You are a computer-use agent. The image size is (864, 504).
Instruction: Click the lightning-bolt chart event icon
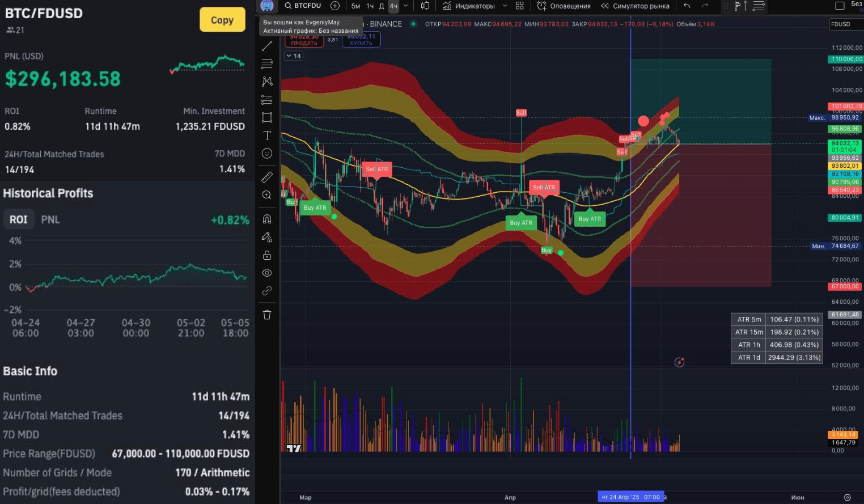pos(679,362)
